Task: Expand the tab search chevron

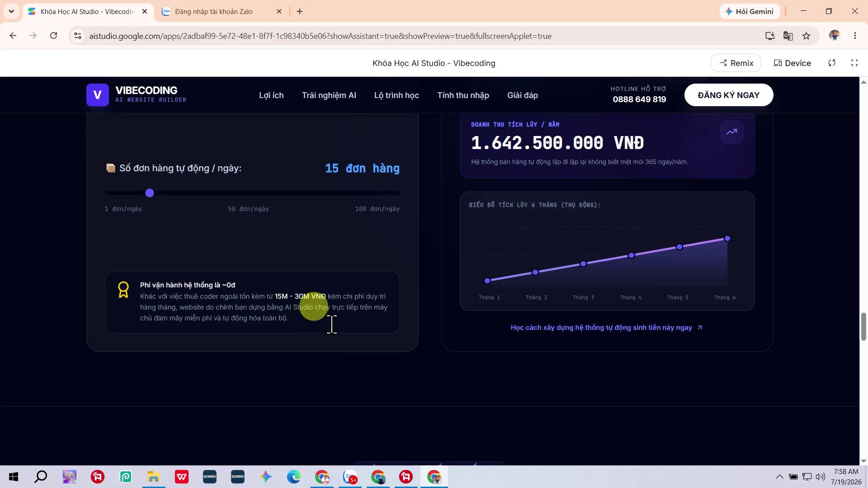Action: coord(11,11)
